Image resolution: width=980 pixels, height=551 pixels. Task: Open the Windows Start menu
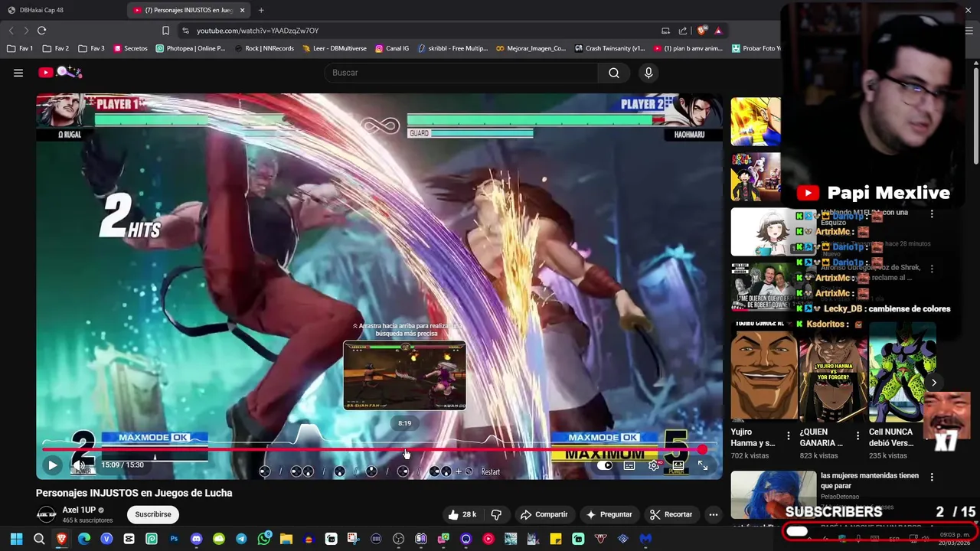click(x=16, y=539)
